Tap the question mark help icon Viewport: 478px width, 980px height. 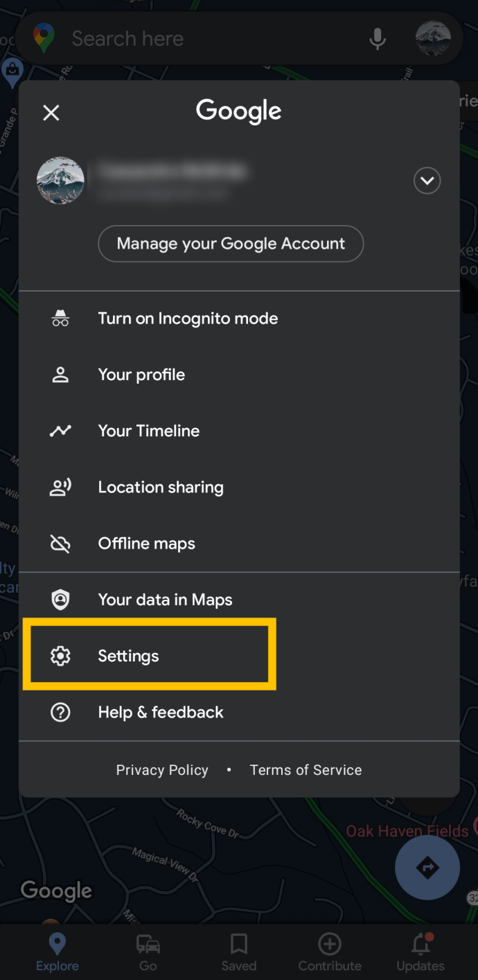[x=60, y=712]
